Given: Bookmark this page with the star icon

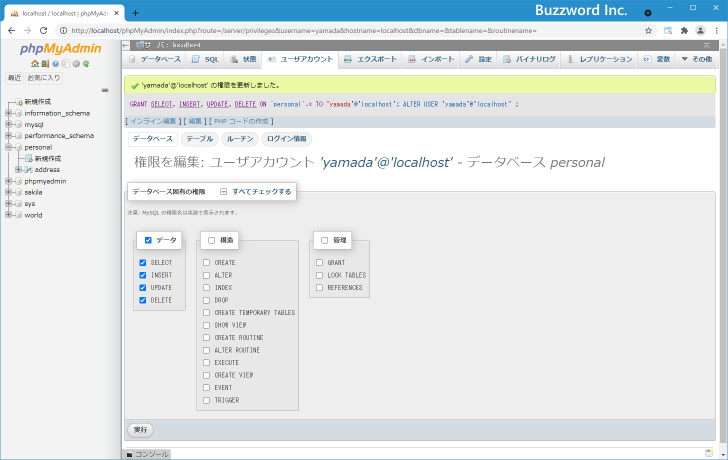Looking at the screenshot, I should point(649,31).
